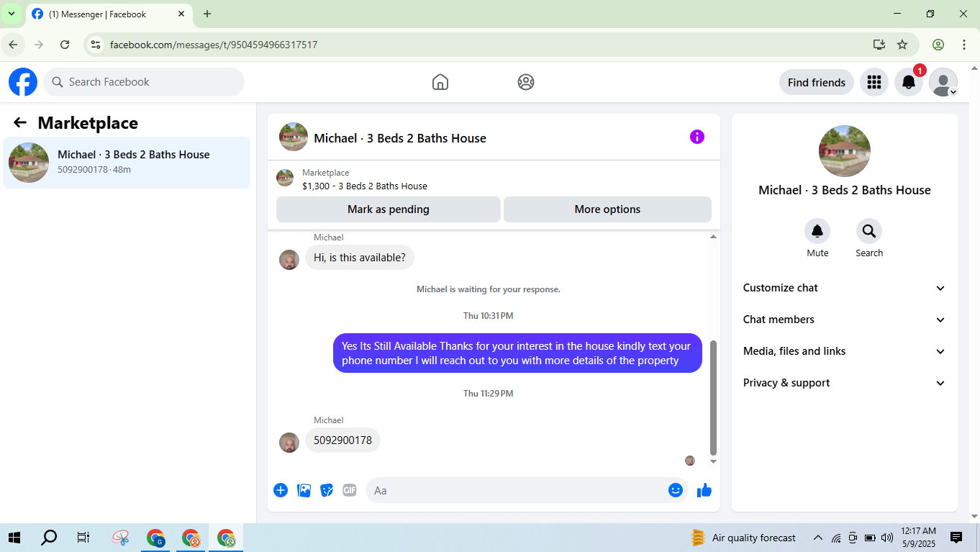Mute this conversation bell icon
Screen dimensions: 980x552
pyautogui.click(x=817, y=231)
